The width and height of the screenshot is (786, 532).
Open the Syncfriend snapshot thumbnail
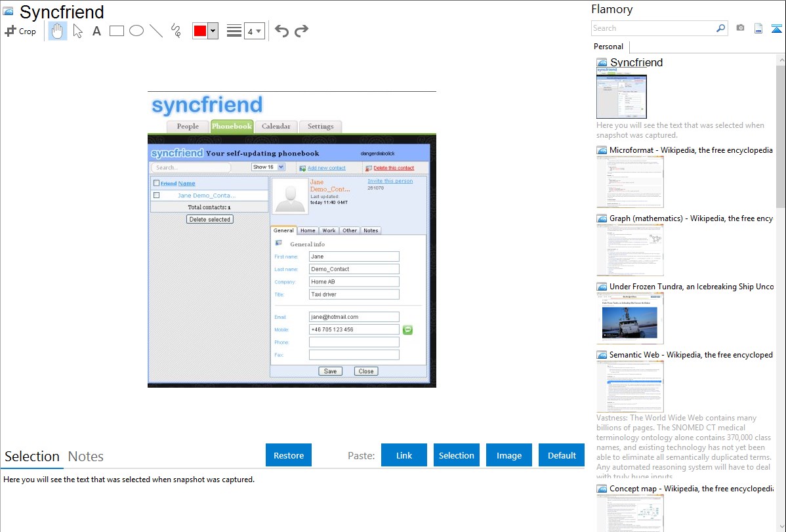(621, 94)
